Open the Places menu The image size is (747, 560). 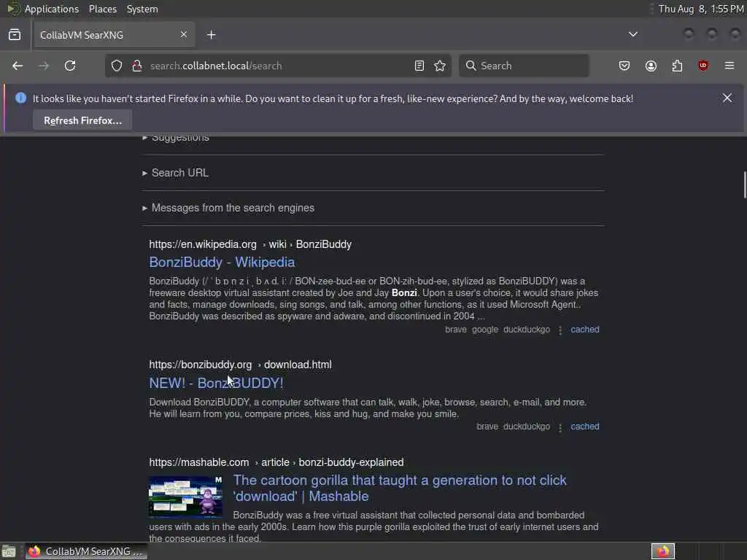(103, 9)
